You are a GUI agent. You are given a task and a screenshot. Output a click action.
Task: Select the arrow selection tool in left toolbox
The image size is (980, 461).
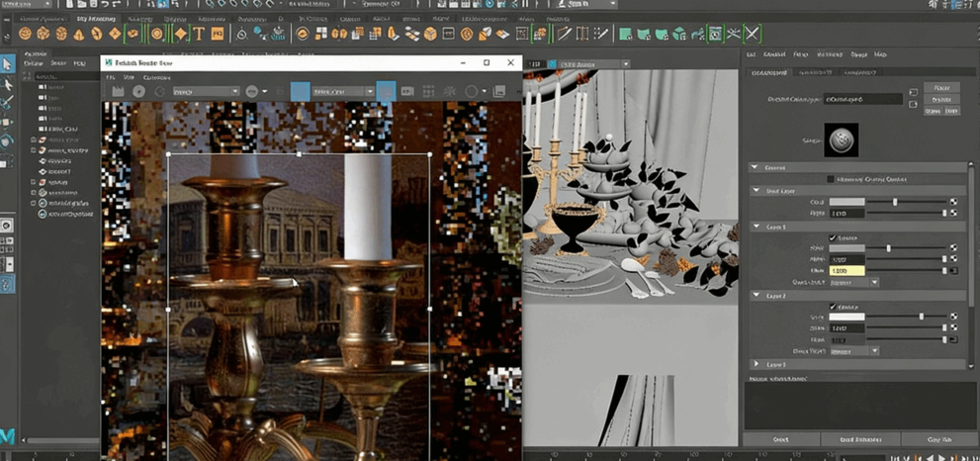7,64
